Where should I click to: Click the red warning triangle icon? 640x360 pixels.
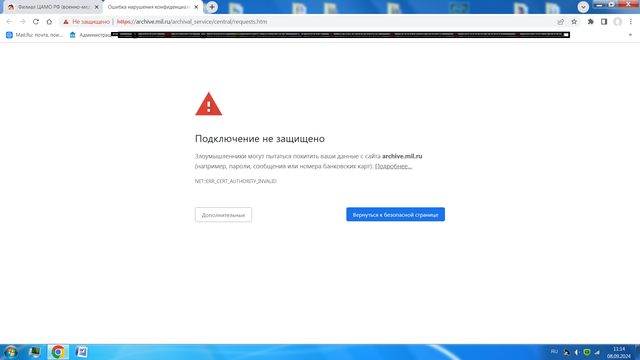pyautogui.click(x=209, y=104)
